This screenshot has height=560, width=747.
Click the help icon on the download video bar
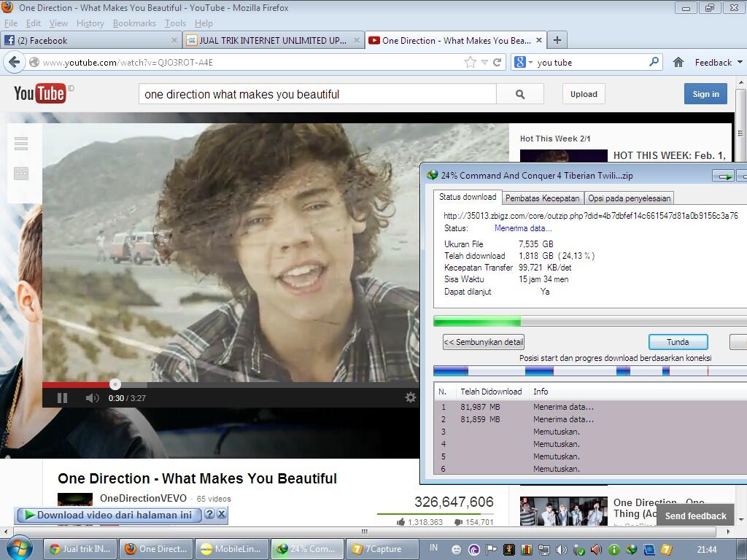pos(209,514)
